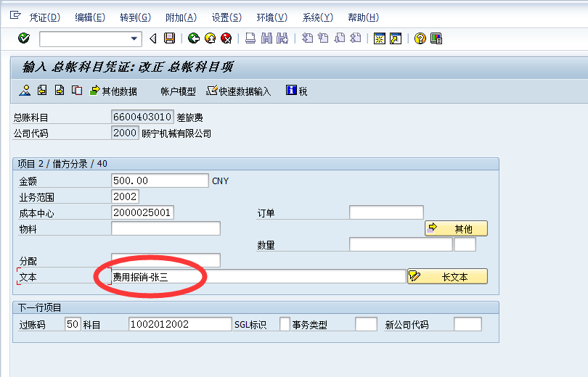Open the command field dropdown arrow
Image resolution: width=588 pixels, height=377 pixels.
pyautogui.click(x=134, y=38)
